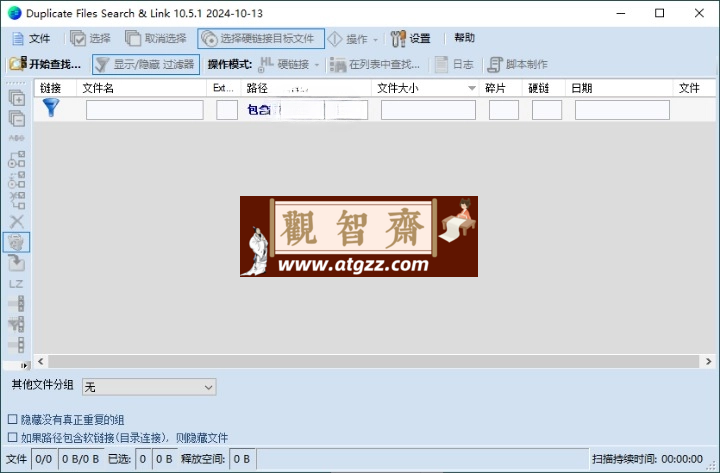Minimize the application window
This screenshot has height=473, width=720.
coord(621,13)
